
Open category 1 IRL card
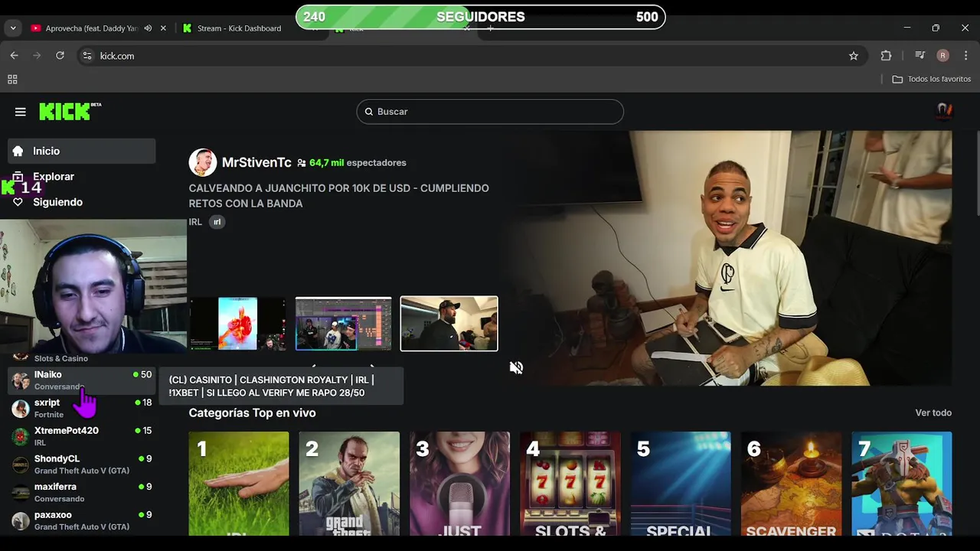click(239, 484)
